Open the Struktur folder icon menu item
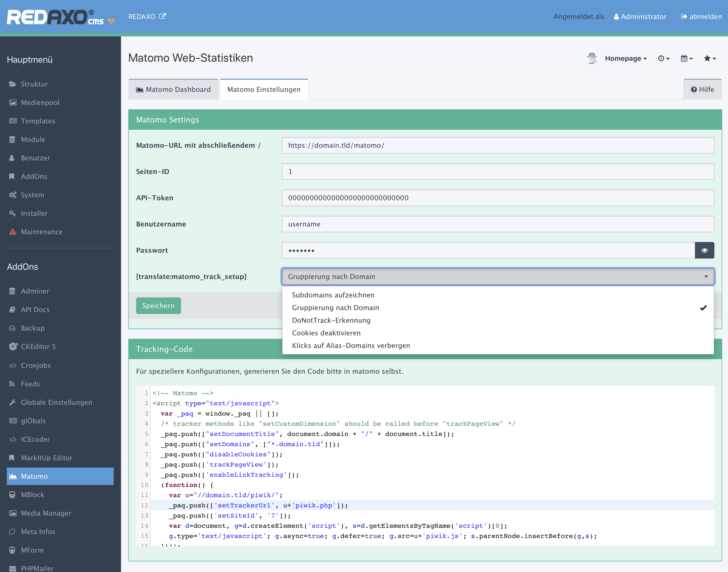This screenshot has width=728, height=572. [x=34, y=84]
